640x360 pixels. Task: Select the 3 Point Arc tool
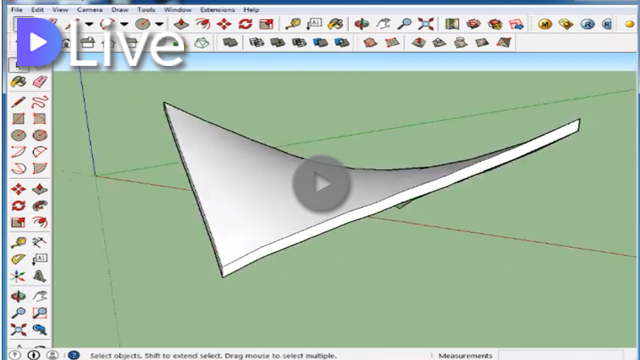[x=18, y=168]
